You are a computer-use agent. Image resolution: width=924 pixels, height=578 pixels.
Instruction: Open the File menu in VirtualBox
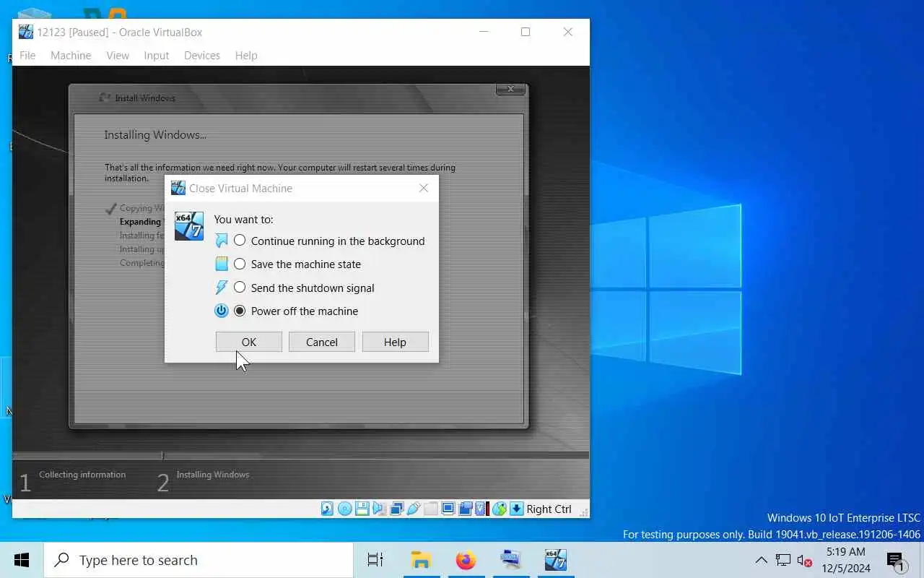tap(27, 55)
